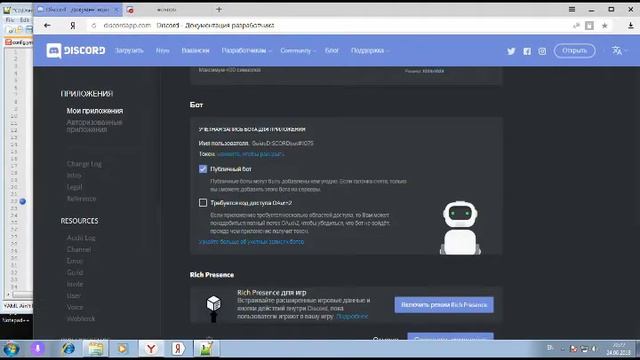Open Legal in sidebar
Image resolution: width=640 pixels, height=360 pixels.
coord(74,187)
